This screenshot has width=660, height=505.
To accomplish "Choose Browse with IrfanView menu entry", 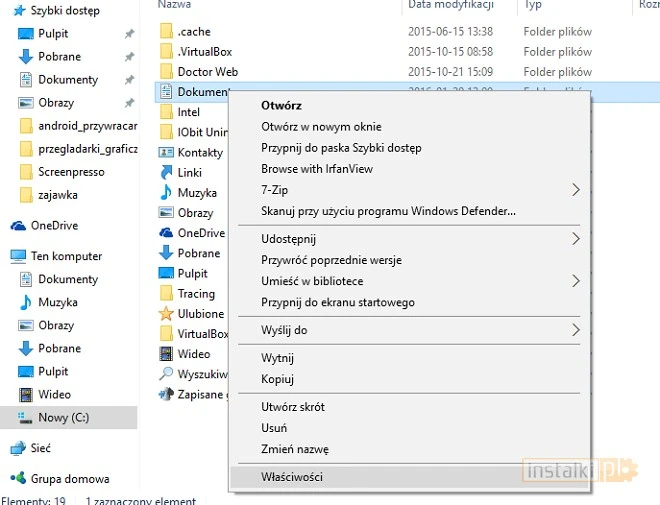I will click(x=316, y=169).
